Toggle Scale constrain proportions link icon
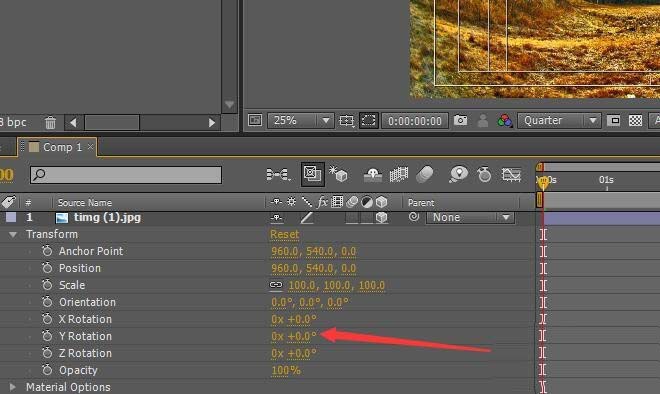The width and height of the screenshot is (660, 394). [276, 285]
